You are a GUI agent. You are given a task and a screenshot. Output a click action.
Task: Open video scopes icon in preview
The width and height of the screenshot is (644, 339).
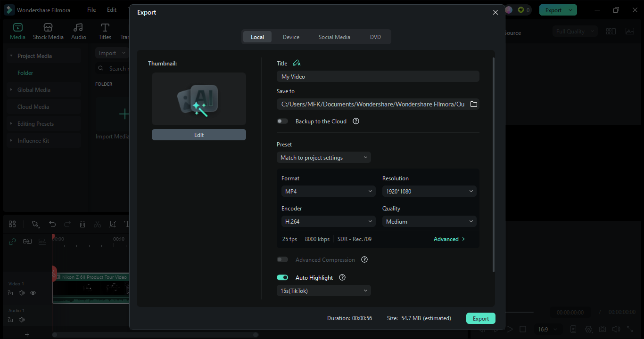630,31
